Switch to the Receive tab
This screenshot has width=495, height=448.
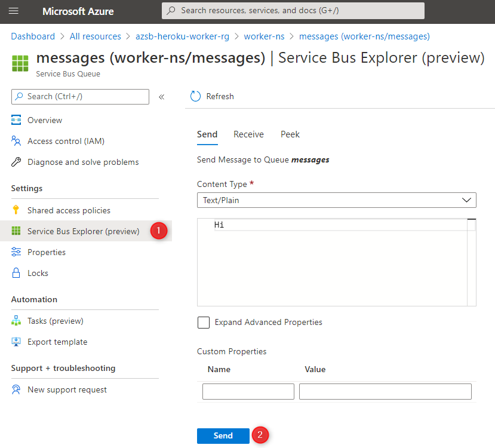pyautogui.click(x=248, y=134)
